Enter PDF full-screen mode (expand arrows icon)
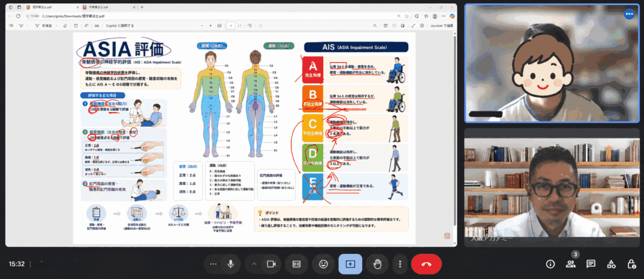Viewport: 644px width, 279px height. (413, 26)
